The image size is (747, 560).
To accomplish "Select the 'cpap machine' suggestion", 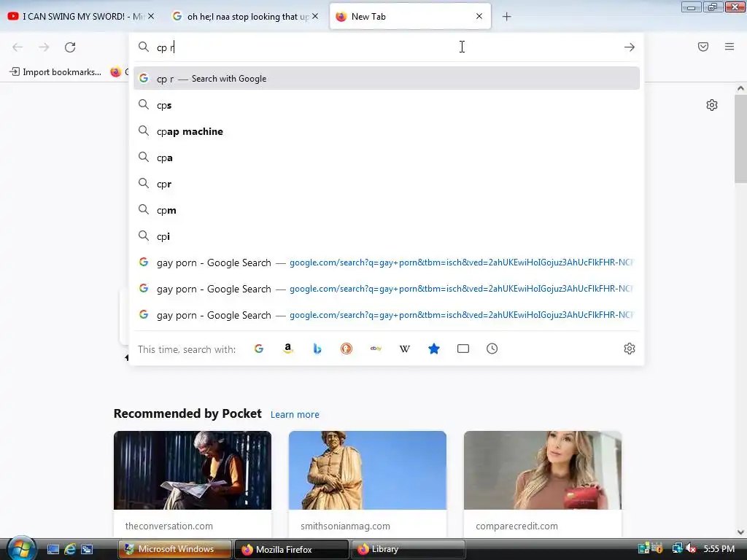I will click(x=387, y=131).
